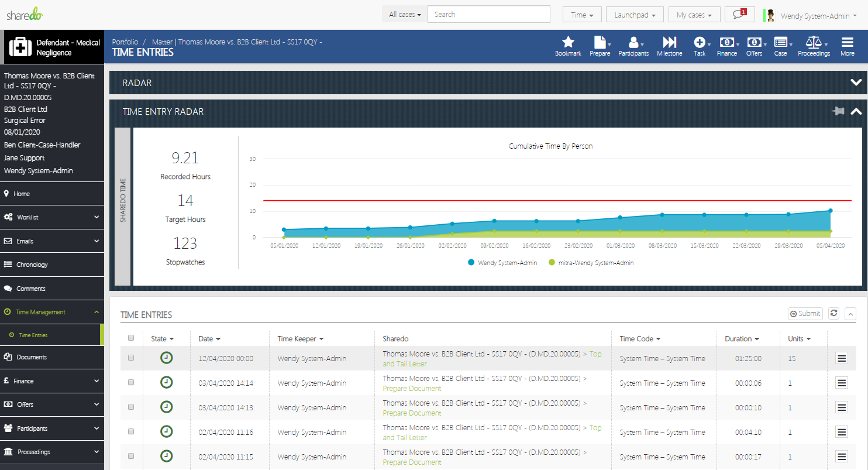Click the Proceedings scales icon

[x=813, y=43]
